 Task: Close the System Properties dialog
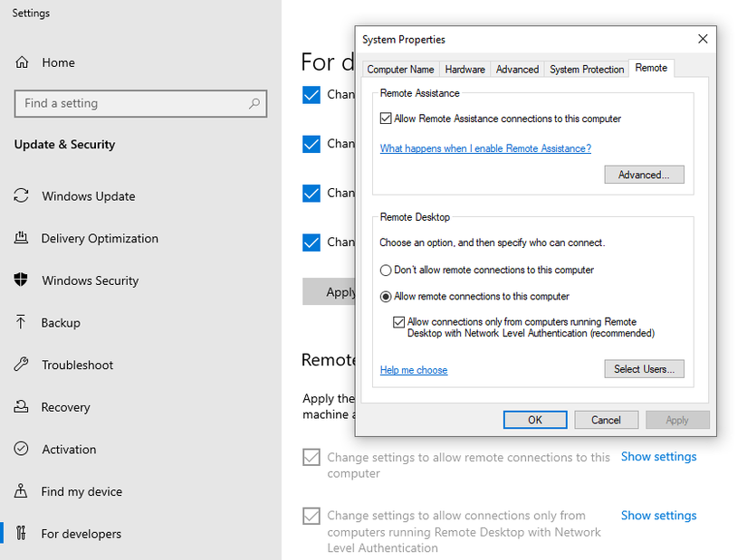point(703,39)
